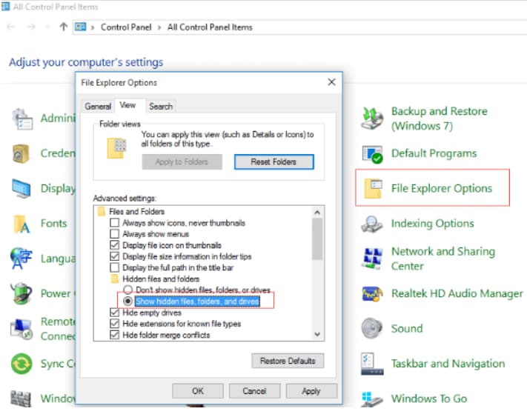This screenshot has width=527, height=420.
Task: Click the folder icon in Folder views
Action: tap(116, 148)
